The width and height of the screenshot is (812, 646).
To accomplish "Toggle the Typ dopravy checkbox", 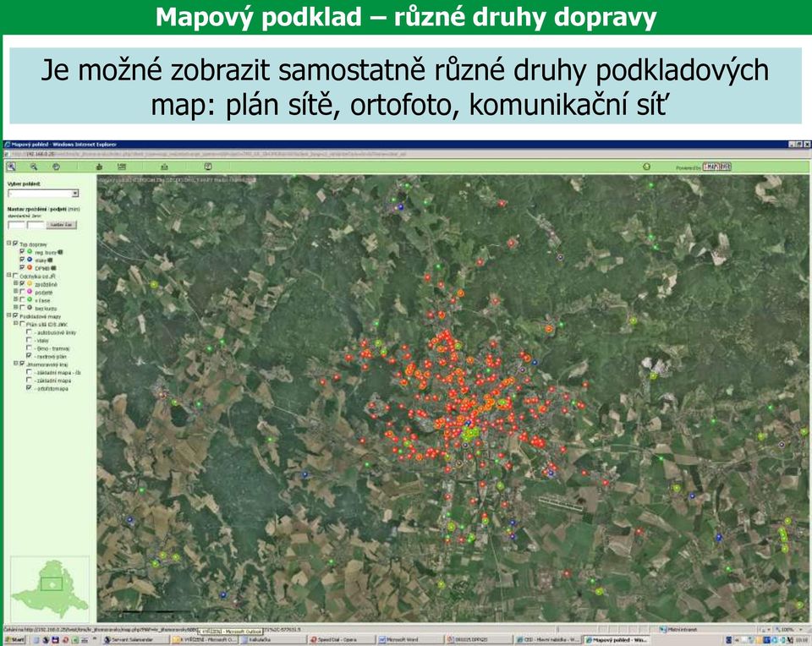I will 15,243.
